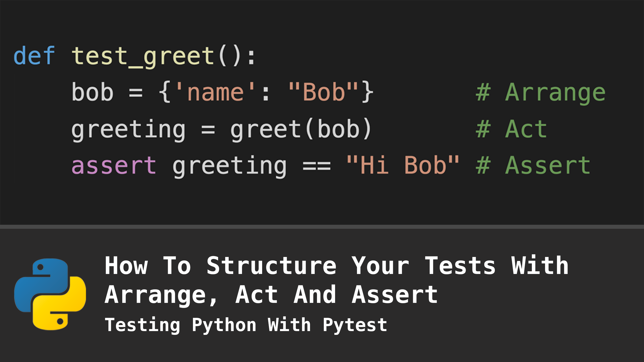This screenshot has height=362, width=644.
Task: Click 'greeting' in the assert statement
Action: (x=229, y=166)
